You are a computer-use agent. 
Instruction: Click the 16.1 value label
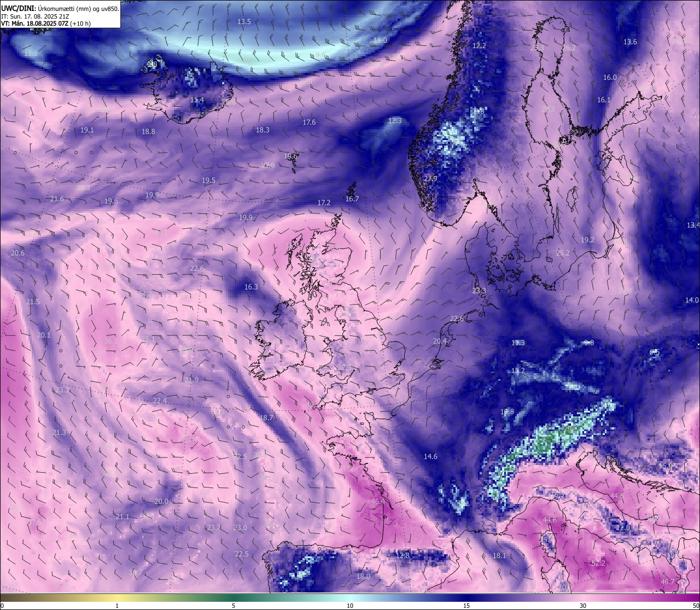[603, 100]
